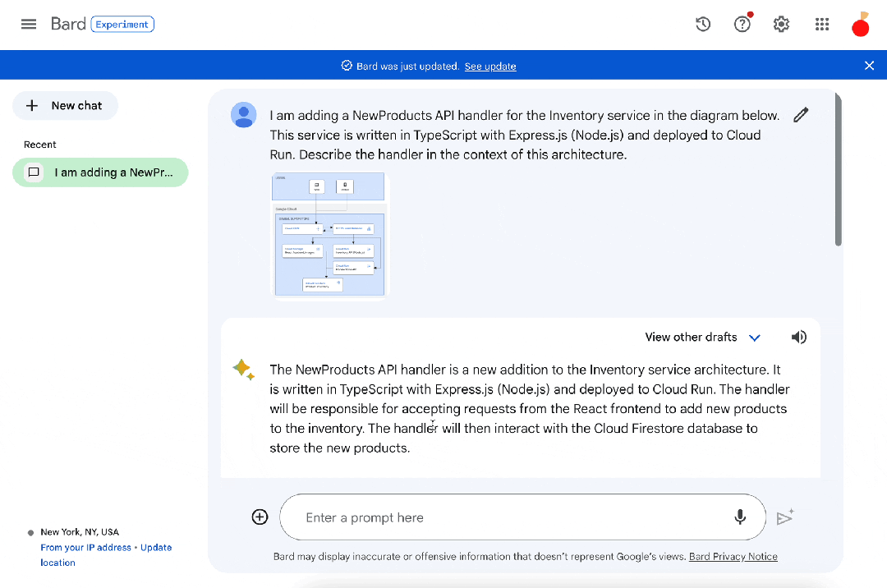Image resolution: width=887 pixels, height=588 pixels.
Task: Click the user avatar beside the prompt
Action: [244, 115]
